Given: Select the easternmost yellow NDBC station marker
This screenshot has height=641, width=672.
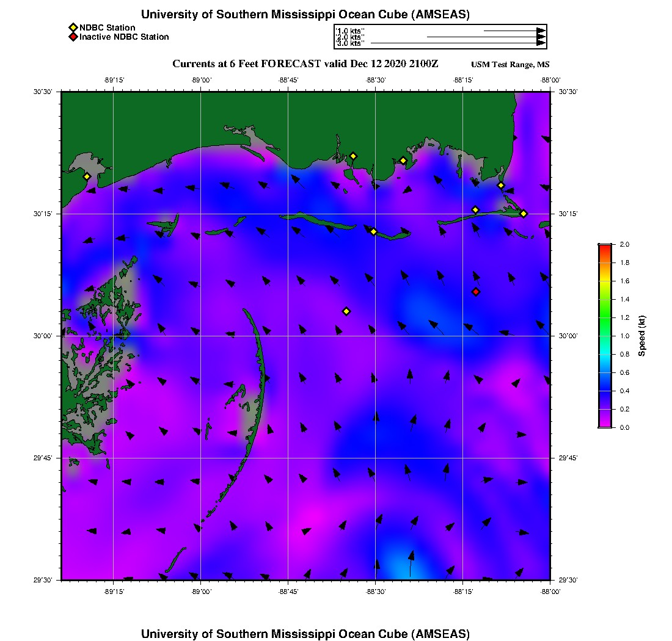Looking at the screenshot, I should coord(524,213).
